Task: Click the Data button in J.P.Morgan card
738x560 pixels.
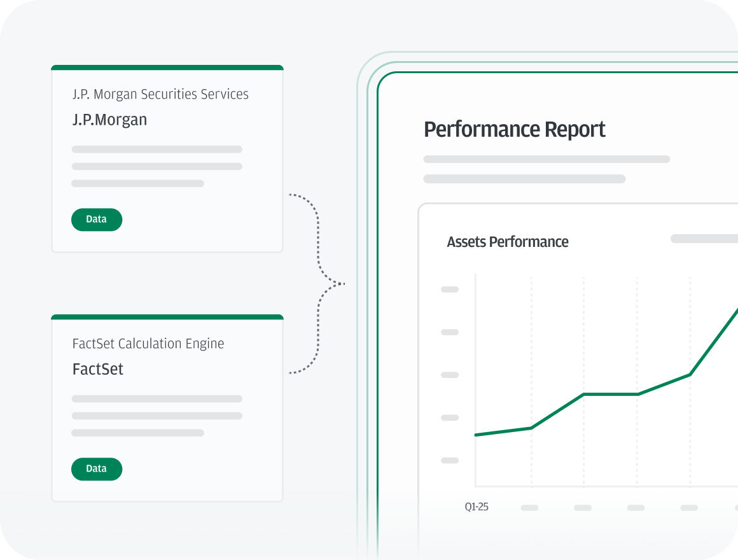Action: (97, 220)
